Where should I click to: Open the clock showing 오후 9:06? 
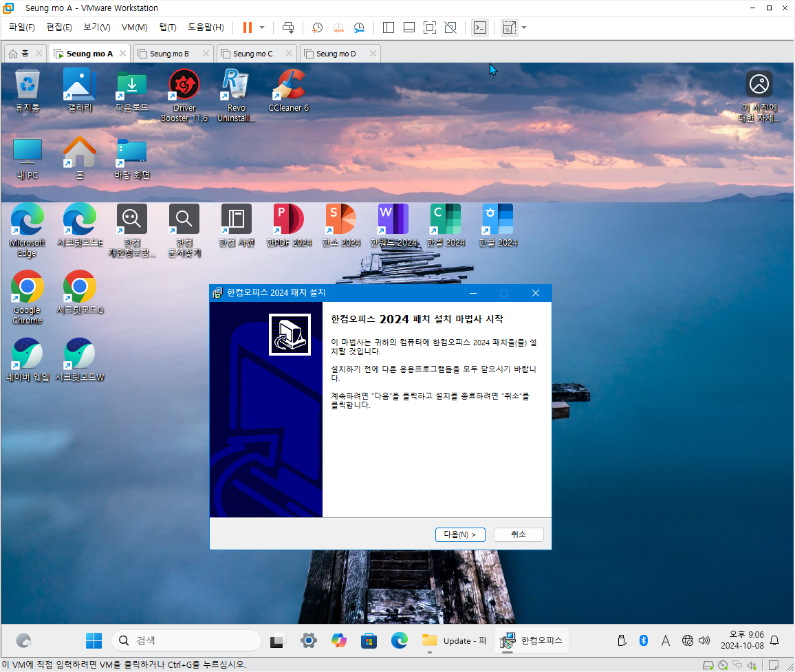[x=742, y=640]
